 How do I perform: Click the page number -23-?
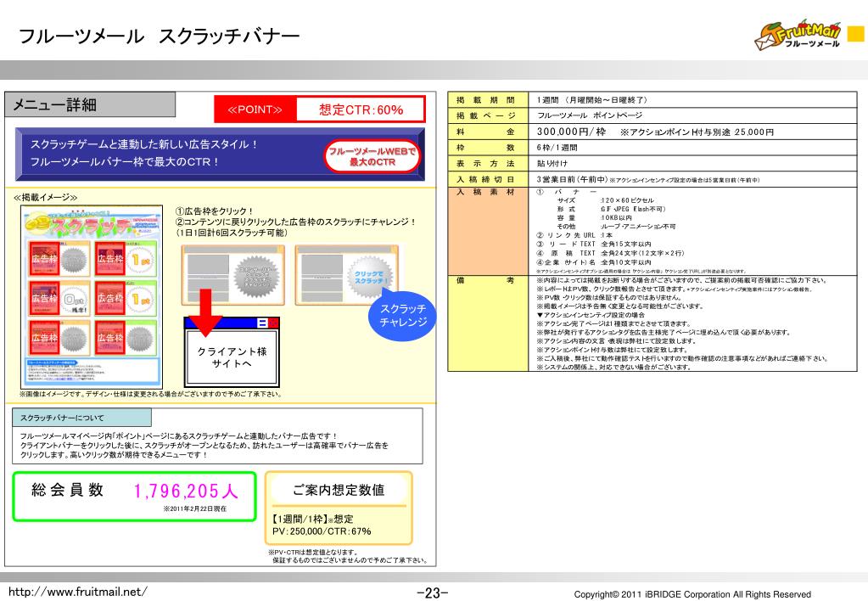pos(433,593)
